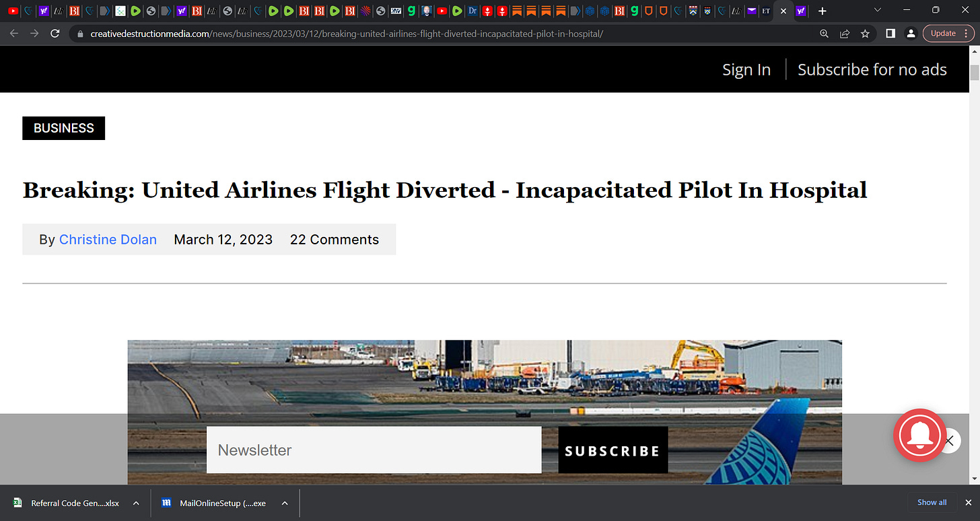Click the scrollbar up arrow

974,53
